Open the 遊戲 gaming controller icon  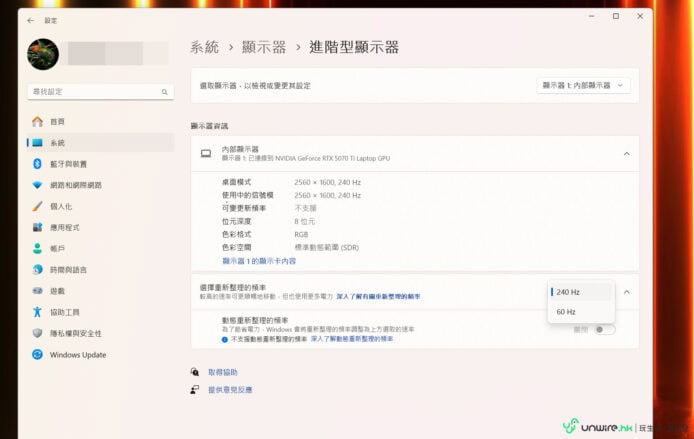coord(38,291)
